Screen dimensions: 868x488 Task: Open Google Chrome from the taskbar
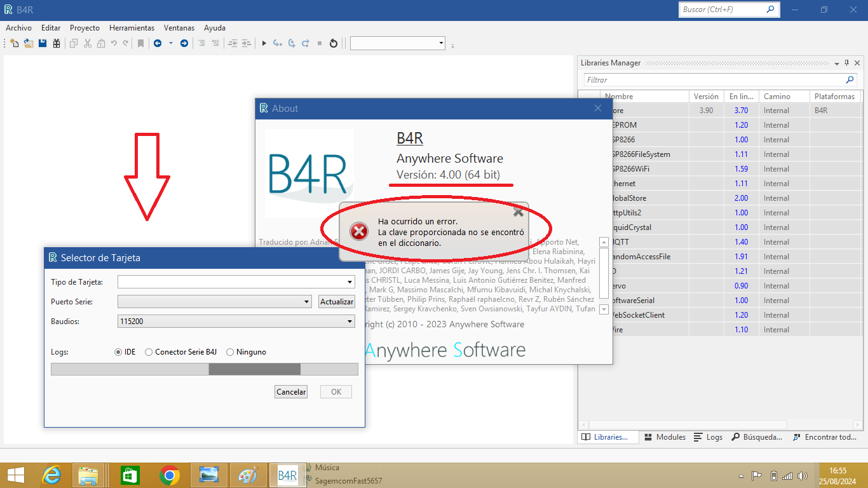[x=169, y=475]
